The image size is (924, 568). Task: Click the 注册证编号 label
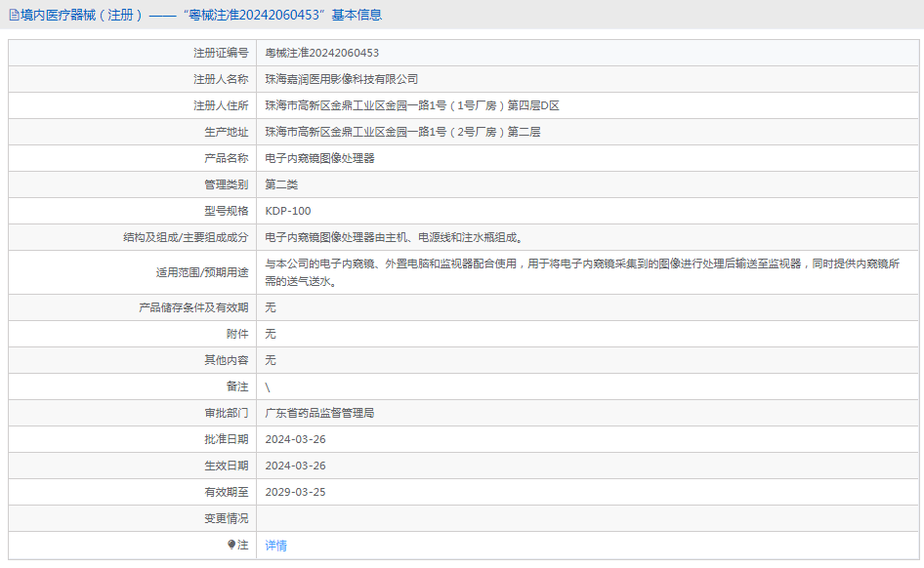[x=221, y=53]
